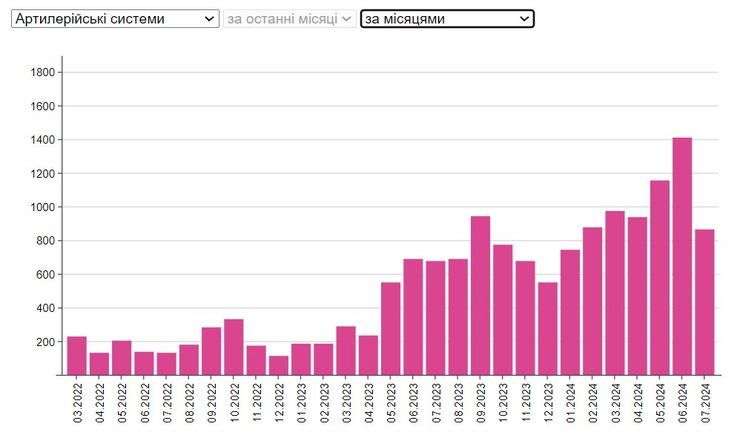
Task: Click the 07.2024 bar
Action: pos(705,302)
